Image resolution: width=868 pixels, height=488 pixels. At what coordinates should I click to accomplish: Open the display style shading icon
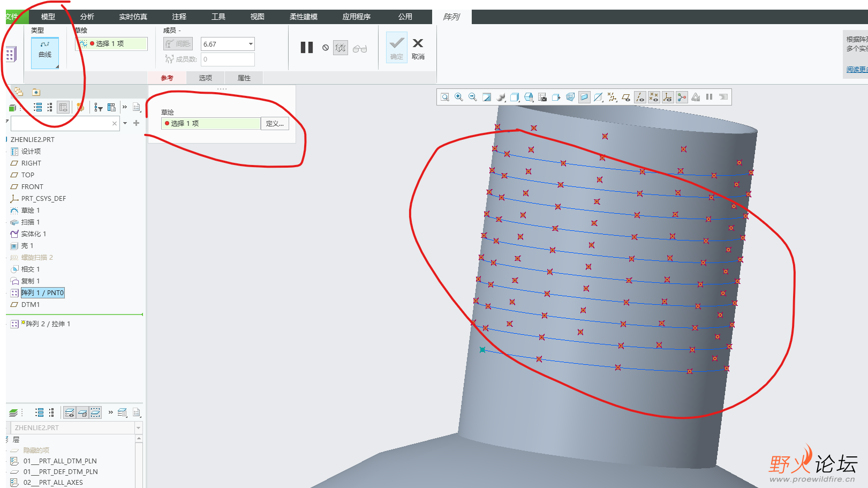[501, 97]
